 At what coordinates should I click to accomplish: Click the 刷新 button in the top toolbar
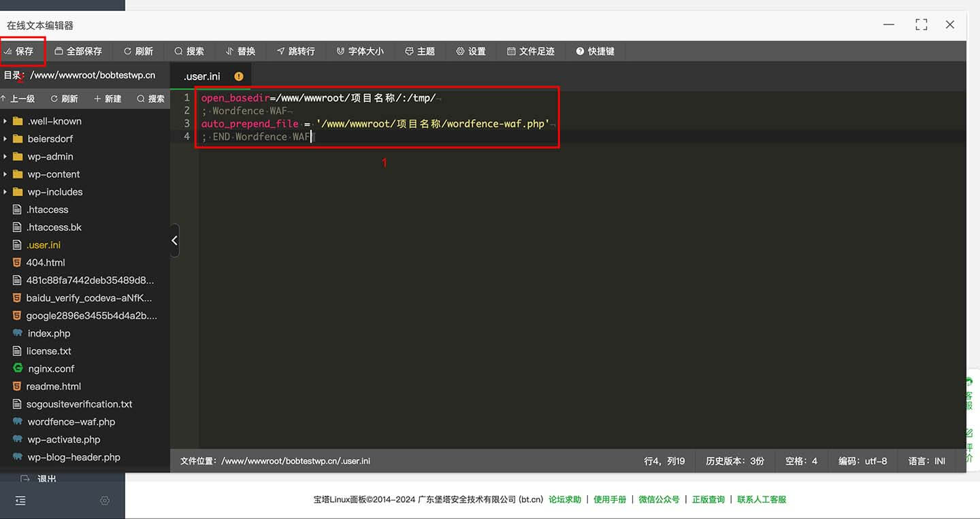[x=138, y=51]
